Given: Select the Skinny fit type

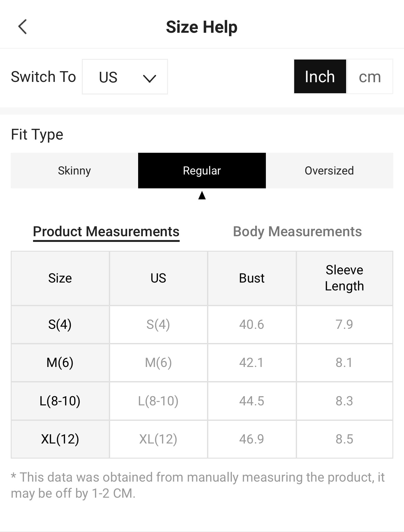Looking at the screenshot, I should click(x=74, y=171).
